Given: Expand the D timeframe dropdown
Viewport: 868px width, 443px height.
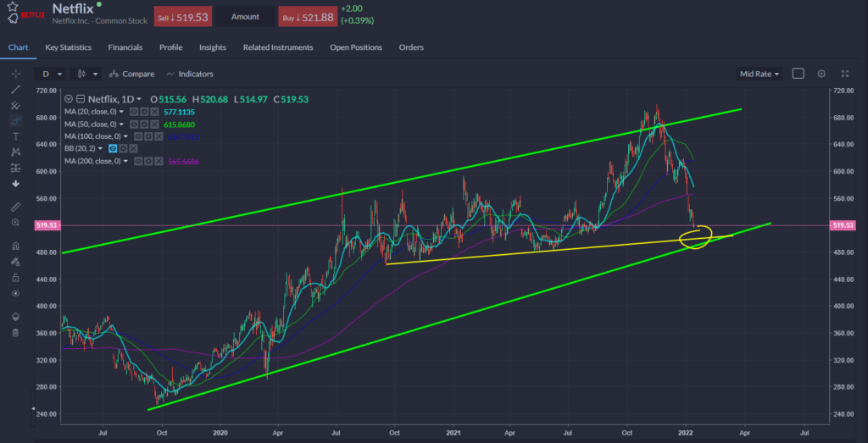Looking at the screenshot, I should [53, 74].
